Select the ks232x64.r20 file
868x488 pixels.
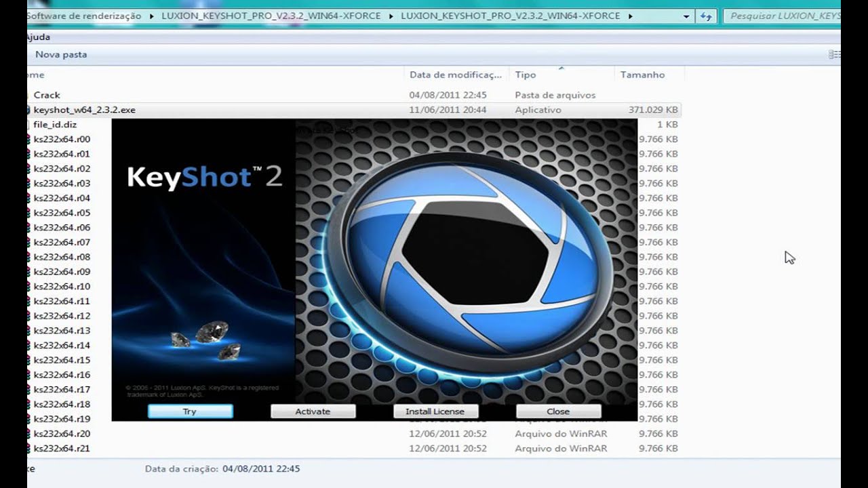click(x=62, y=434)
